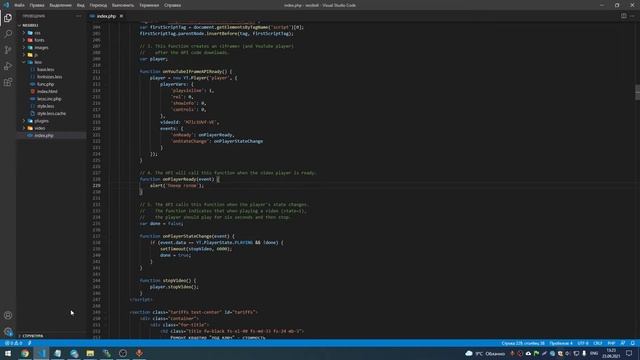Screen dimensions: 640x360
Task: Click line number 229 in gutter
Action: coord(96,185)
